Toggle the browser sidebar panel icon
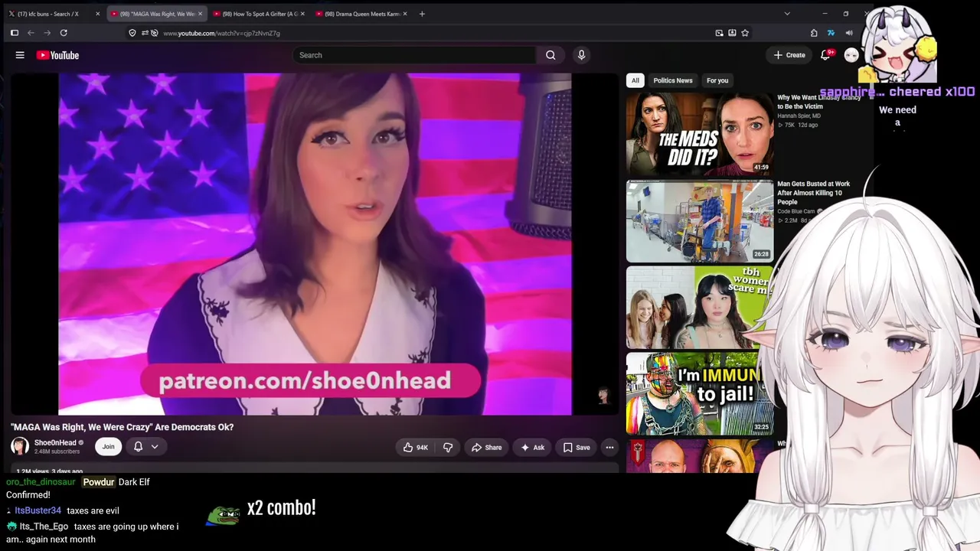The image size is (980, 551). (x=14, y=33)
